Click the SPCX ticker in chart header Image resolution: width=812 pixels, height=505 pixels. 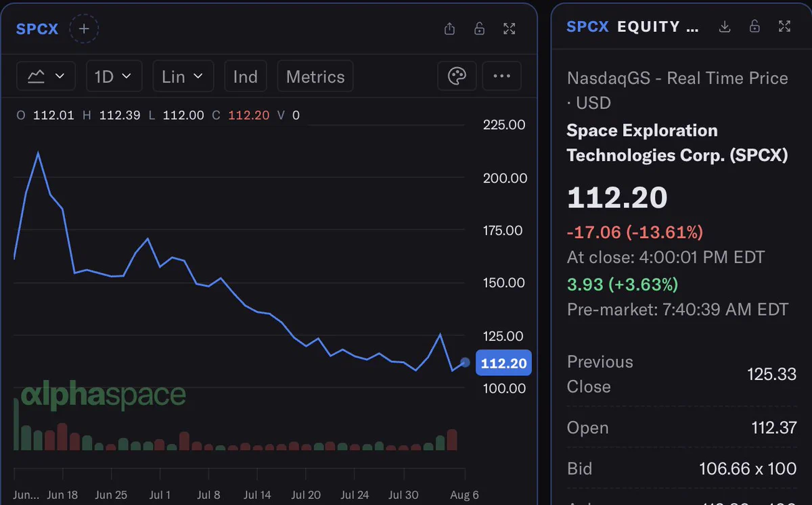click(37, 29)
